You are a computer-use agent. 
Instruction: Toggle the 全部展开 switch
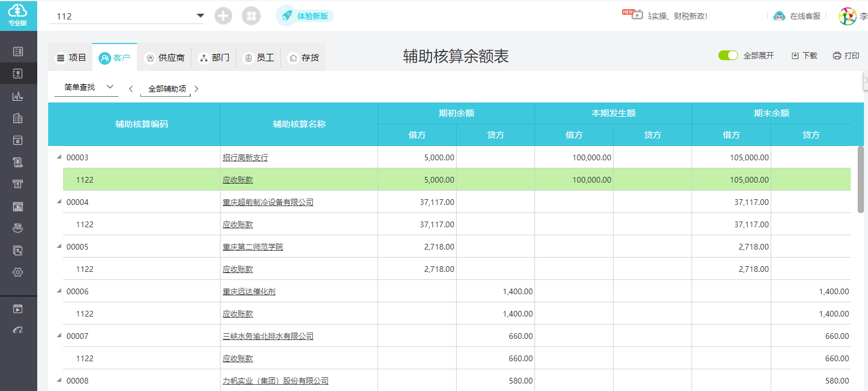pyautogui.click(x=728, y=56)
